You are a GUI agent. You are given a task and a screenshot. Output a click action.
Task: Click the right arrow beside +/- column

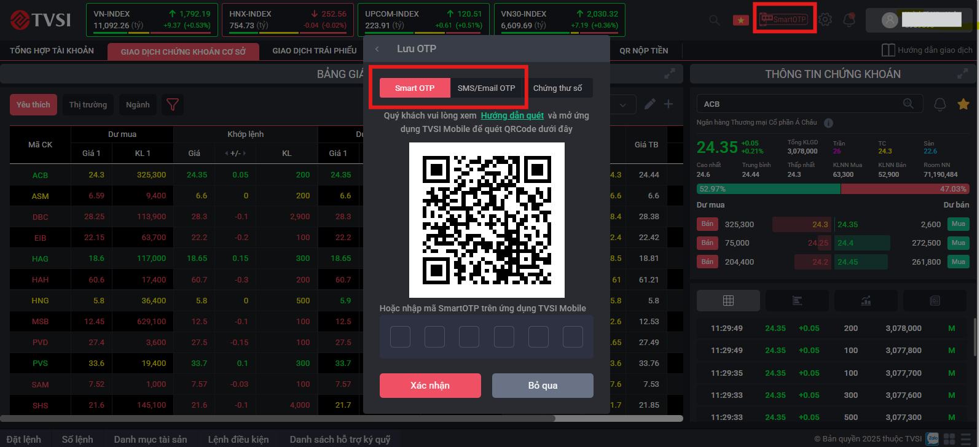click(x=246, y=154)
